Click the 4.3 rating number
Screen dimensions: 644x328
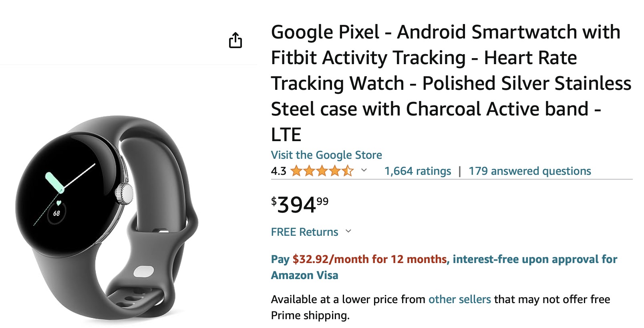click(278, 171)
